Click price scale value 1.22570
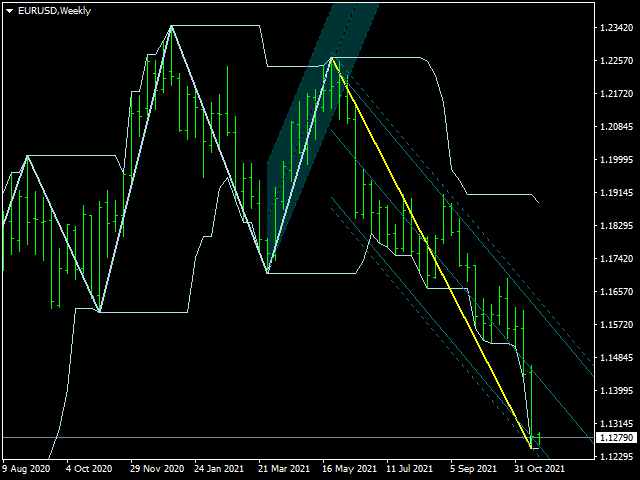 coord(616,60)
